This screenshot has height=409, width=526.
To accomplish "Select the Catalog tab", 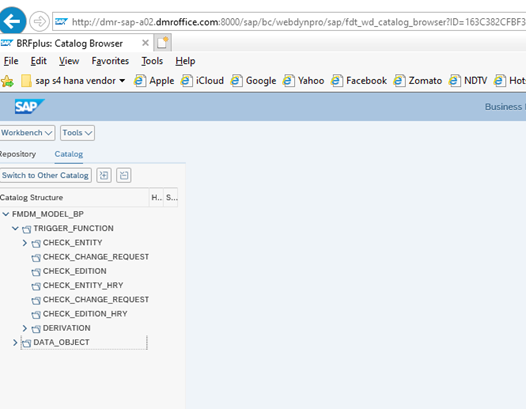I will [x=69, y=154].
